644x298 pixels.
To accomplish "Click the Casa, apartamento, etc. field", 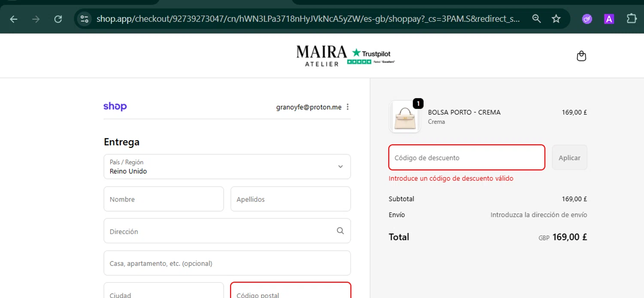I will coord(227,263).
